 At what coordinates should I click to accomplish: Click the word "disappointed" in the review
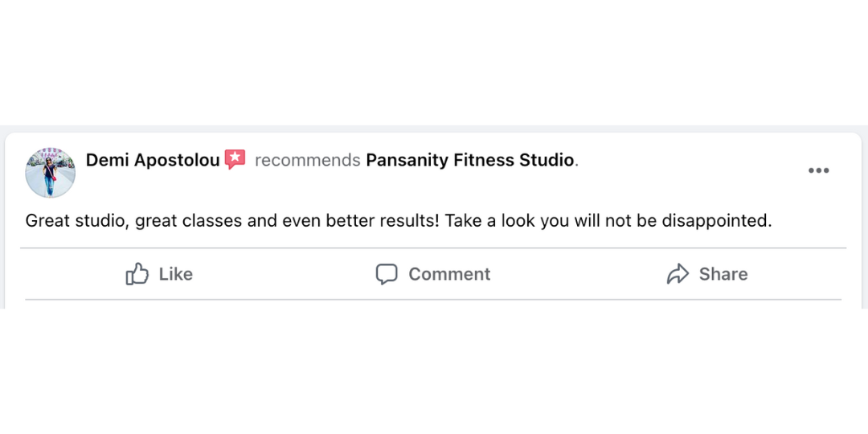715,220
